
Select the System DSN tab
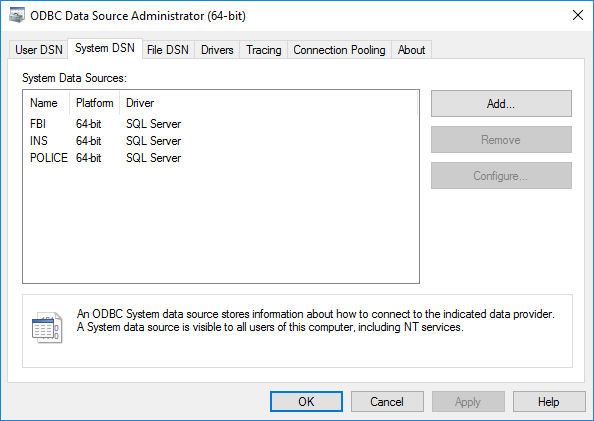(105, 48)
